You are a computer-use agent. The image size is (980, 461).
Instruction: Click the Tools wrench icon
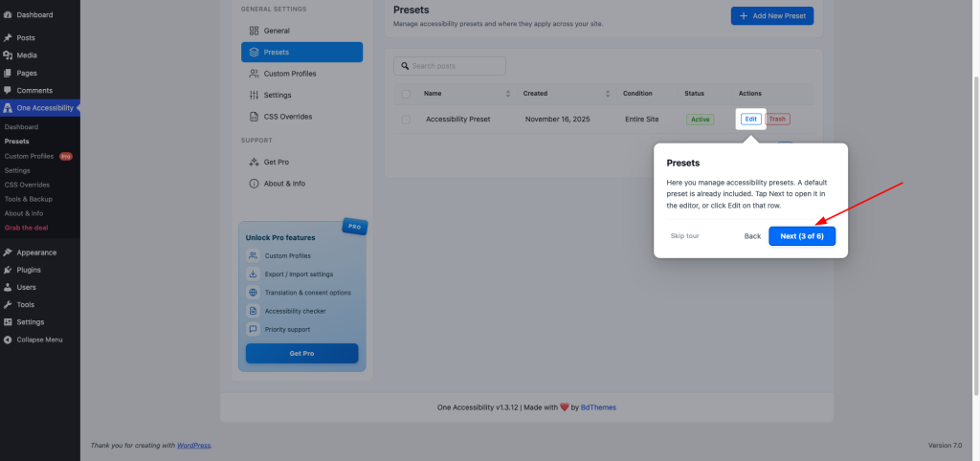[x=8, y=305]
